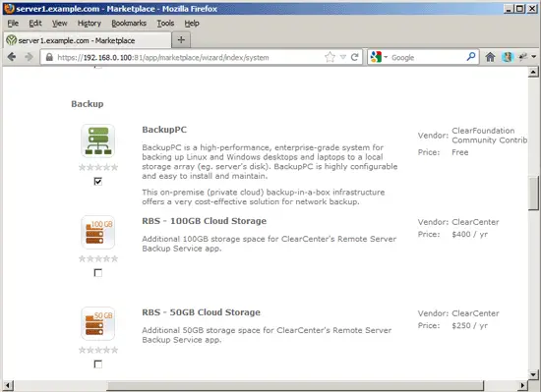Check the RBS 50GB Cloud Storage checkbox
This screenshot has height=392, width=541.
[98, 364]
